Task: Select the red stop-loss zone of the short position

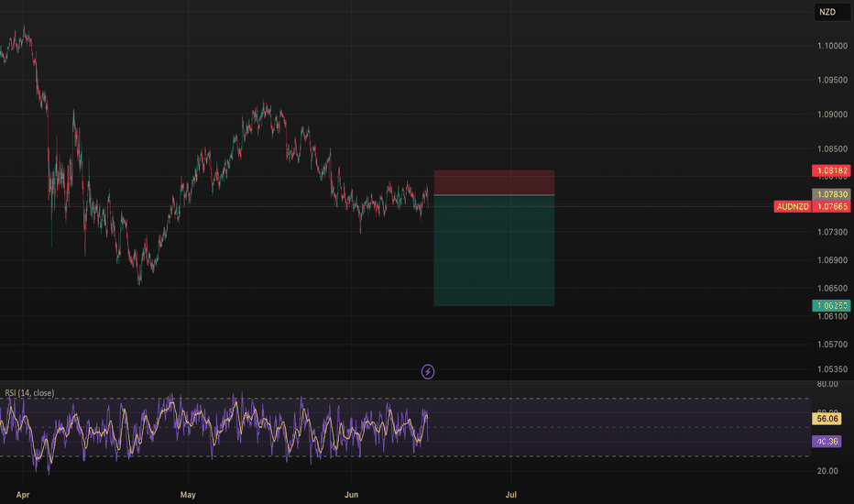Action: (494, 182)
